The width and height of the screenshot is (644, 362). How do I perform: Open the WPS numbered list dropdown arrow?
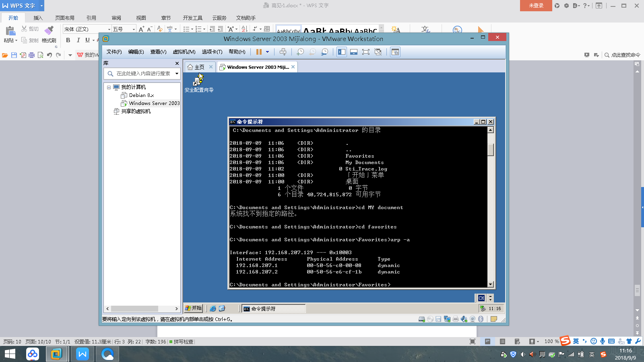tap(204, 29)
